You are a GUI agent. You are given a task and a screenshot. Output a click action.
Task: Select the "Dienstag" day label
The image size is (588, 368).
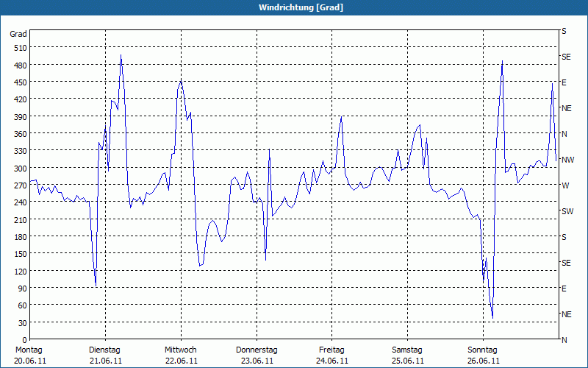pyautogui.click(x=104, y=350)
